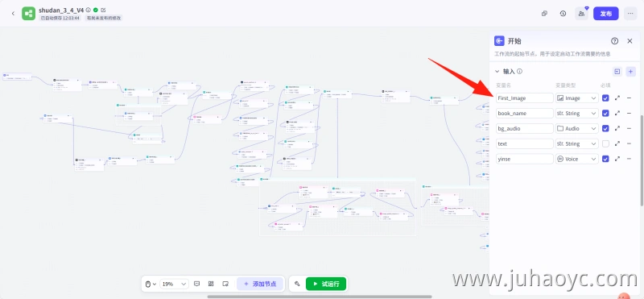
Task: Uncheck required for book_name variable
Action: [x=605, y=113]
